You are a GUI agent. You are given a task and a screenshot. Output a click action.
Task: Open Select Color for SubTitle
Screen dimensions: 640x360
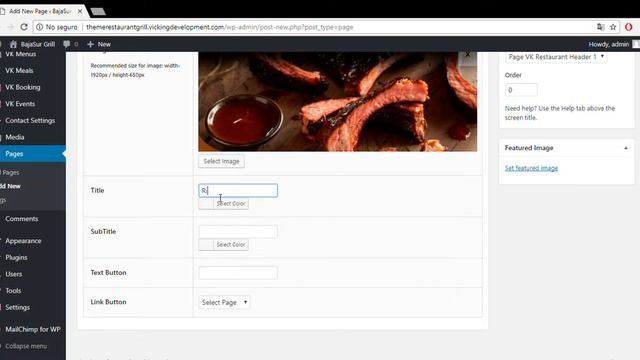coord(224,245)
